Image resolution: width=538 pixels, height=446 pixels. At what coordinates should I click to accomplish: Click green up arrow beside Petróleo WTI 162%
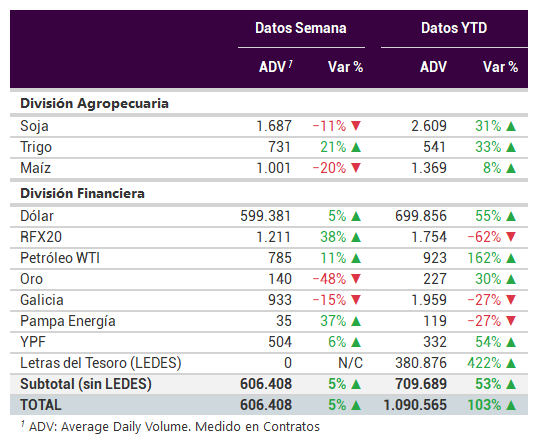pyautogui.click(x=511, y=258)
